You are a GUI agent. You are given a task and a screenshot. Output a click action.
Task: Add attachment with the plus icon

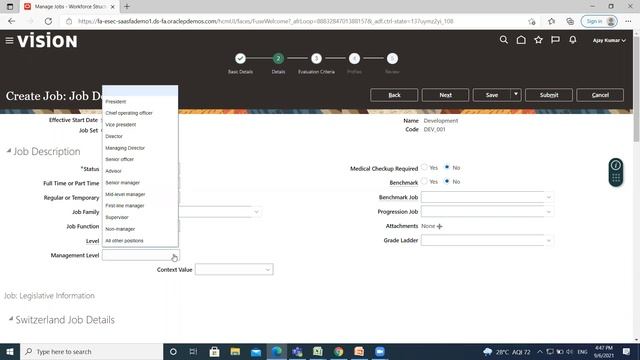coord(440,226)
